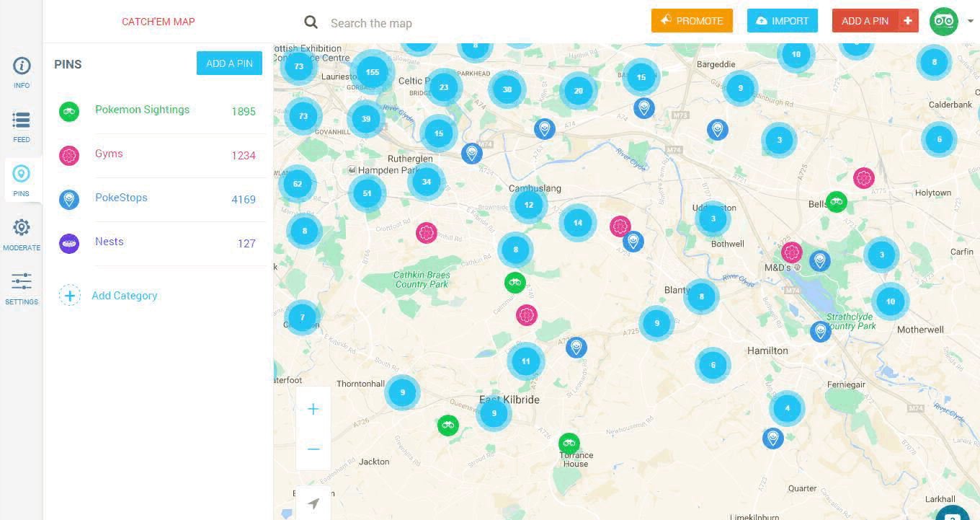
Task: Open the Info sidebar panel
Action: (x=22, y=72)
